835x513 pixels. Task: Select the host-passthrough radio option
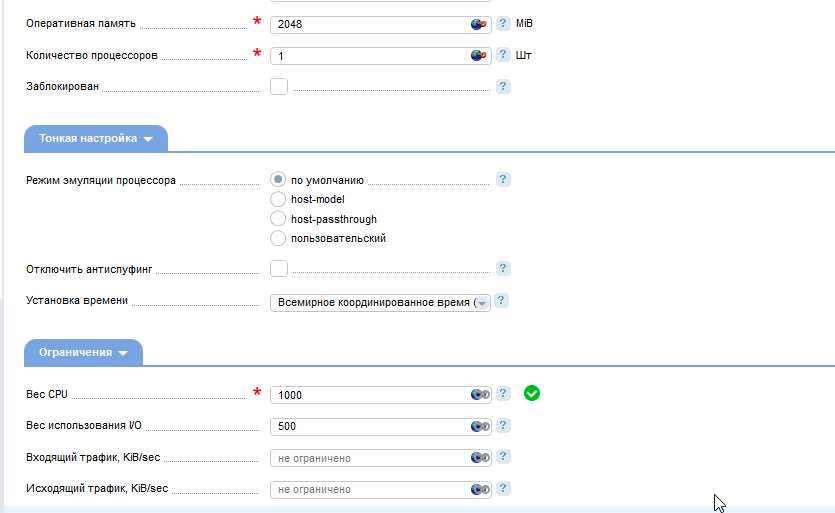[x=278, y=218]
